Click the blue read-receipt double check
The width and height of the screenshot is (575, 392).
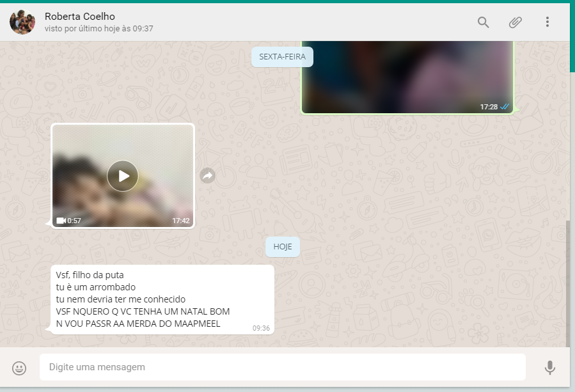(x=505, y=107)
